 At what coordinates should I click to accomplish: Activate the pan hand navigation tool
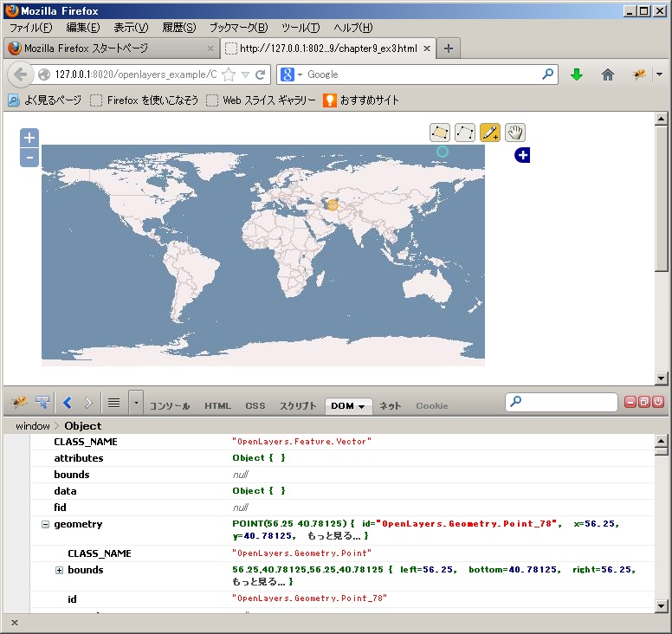click(515, 133)
